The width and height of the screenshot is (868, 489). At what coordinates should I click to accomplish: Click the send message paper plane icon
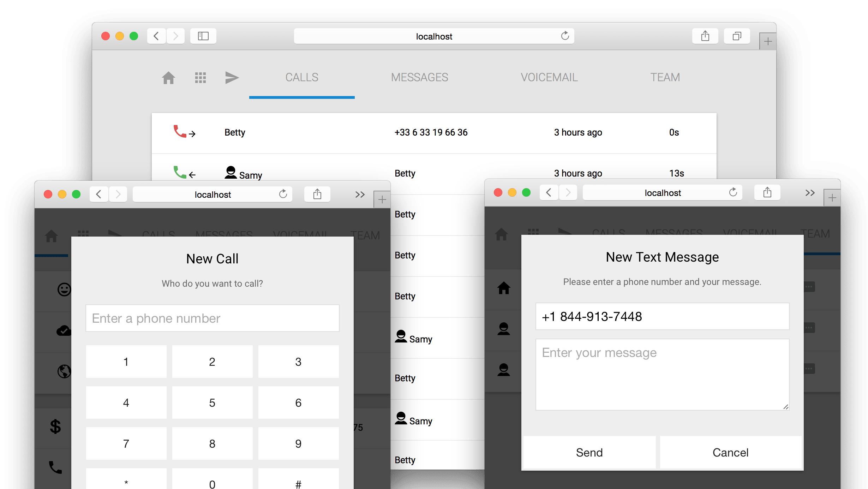(232, 78)
